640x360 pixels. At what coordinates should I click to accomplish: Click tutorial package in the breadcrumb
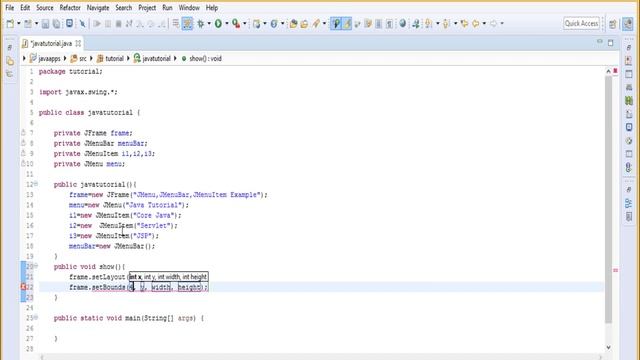[x=110, y=59]
